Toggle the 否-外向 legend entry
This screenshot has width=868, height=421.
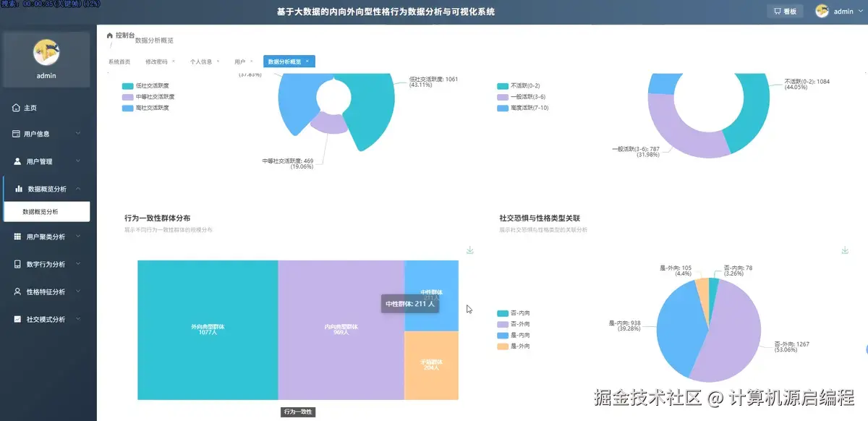click(514, 324)
